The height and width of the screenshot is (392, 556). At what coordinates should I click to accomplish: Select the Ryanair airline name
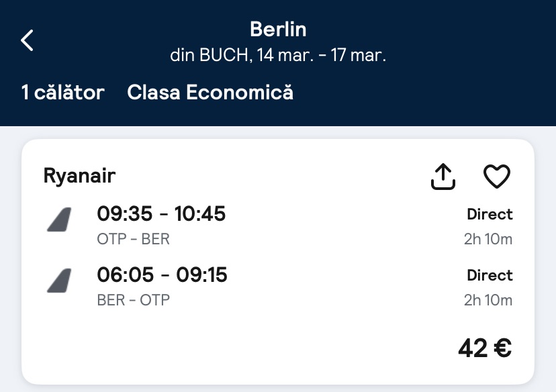tap(79, 175)
